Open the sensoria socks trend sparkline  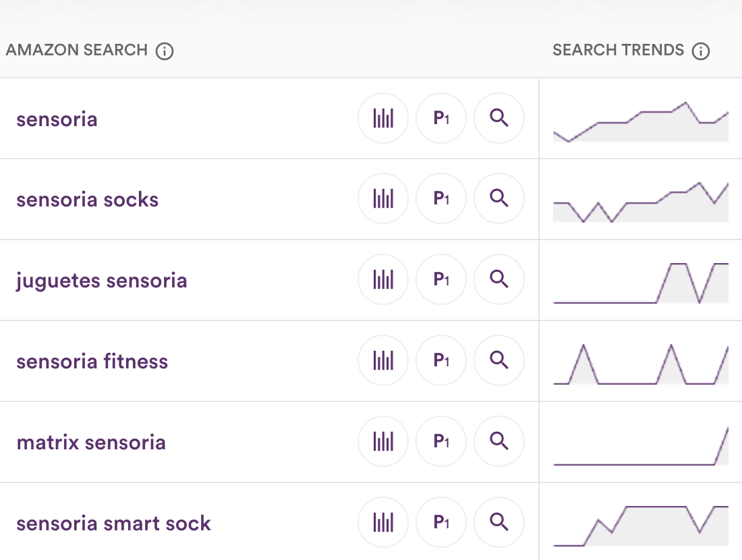[641, 202]
